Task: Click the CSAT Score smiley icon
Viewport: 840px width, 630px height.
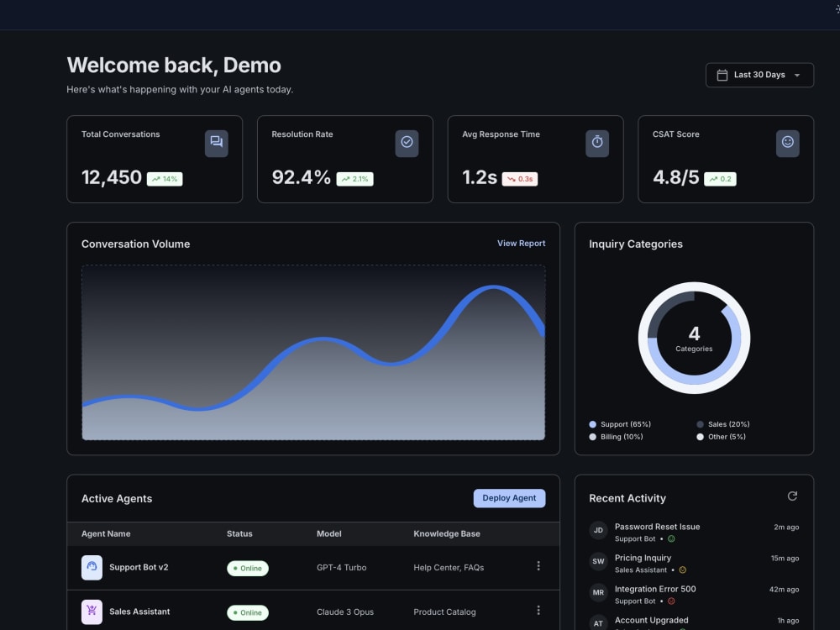Action: coord(788,143)
